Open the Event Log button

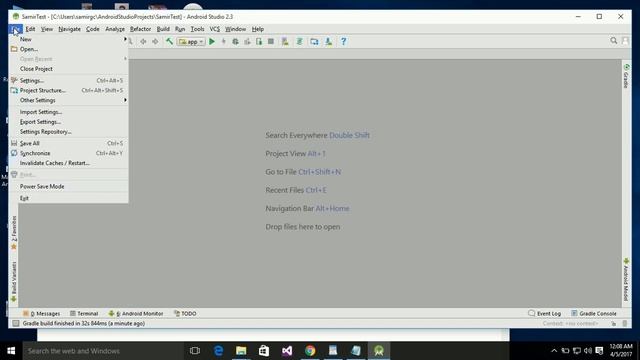[544, 313]
